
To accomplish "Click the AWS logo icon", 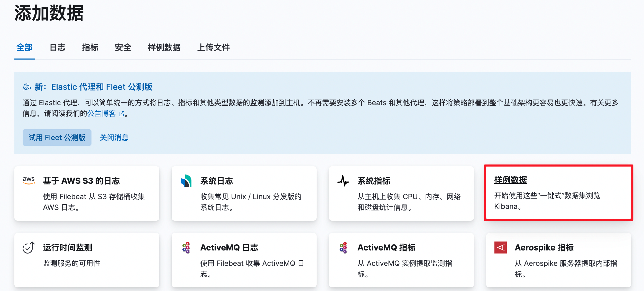I will point(29,180).
